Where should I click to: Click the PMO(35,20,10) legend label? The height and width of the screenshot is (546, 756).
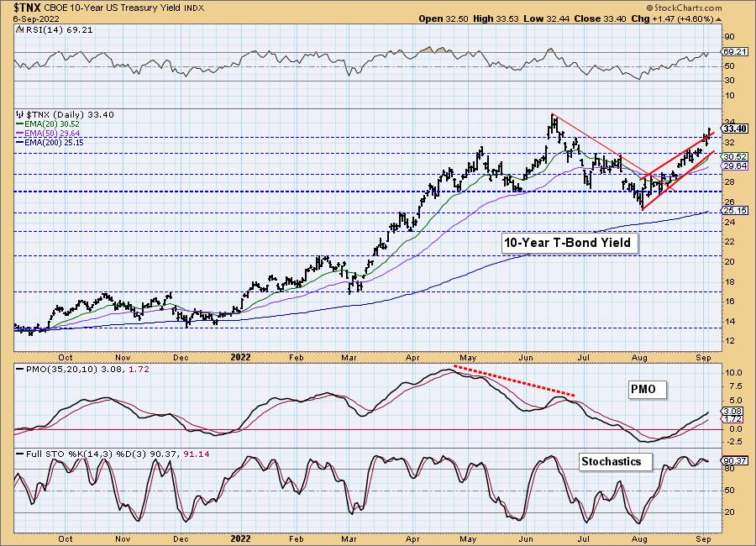(87, 370)
